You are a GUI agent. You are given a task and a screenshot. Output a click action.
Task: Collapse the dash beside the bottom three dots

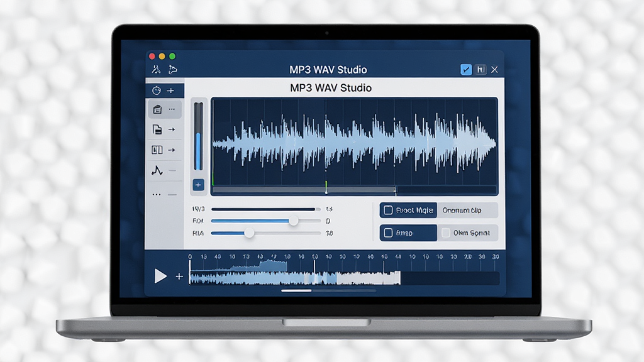point(172,195)
